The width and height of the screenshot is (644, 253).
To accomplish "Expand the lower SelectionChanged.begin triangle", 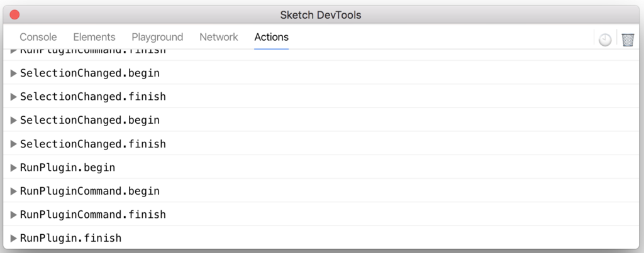I will [14, 121].
